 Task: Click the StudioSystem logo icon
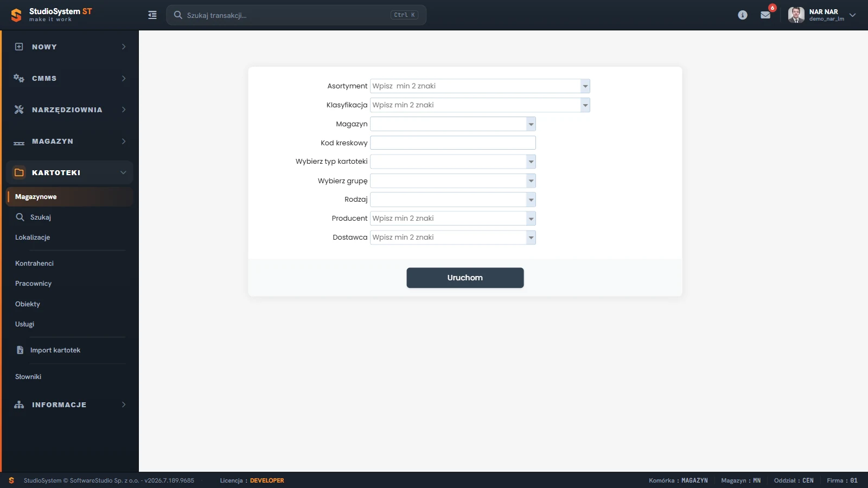point(16,15)
